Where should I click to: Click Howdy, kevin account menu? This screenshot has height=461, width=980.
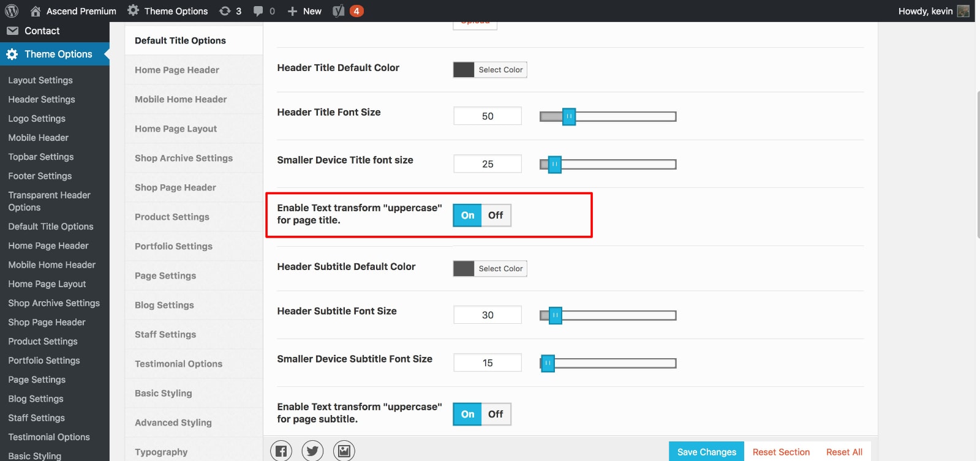tap(933, 11)
